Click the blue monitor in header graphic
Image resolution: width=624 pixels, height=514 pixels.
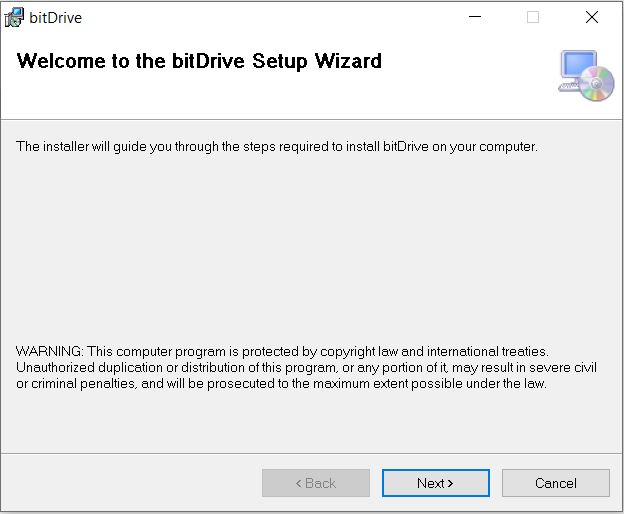tap(578, 65)
